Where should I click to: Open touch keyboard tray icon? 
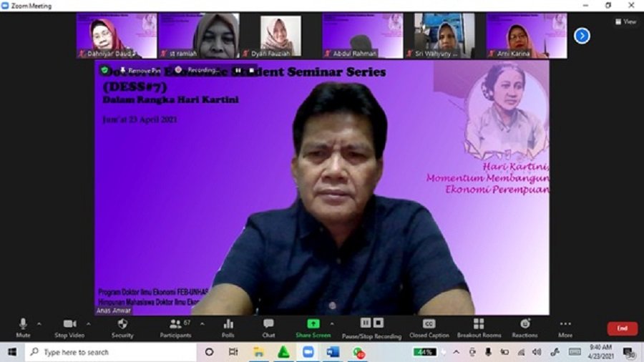pyautogui.click(x=575, y=352)
